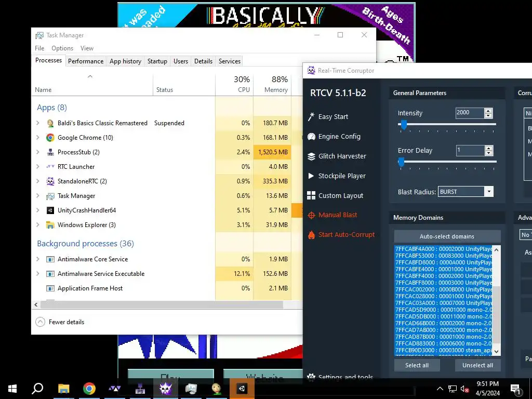Viewport: 532px width, 399px height.
Task: Switch to App history tab
Action: [125, 61]
